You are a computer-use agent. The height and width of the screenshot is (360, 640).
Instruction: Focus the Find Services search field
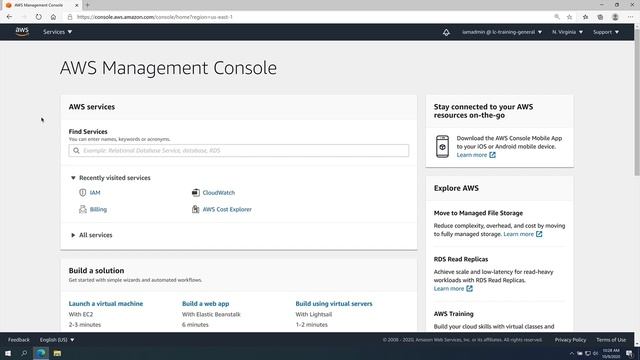click(x=239, y=151)
